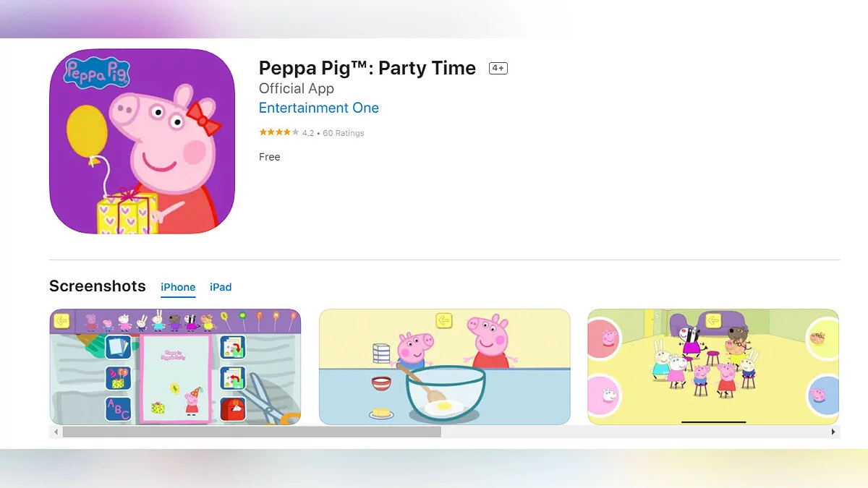This screenshot has width=868, height=488.
Task: Click the scrollbar right arrow
Action: pos(833,432)
